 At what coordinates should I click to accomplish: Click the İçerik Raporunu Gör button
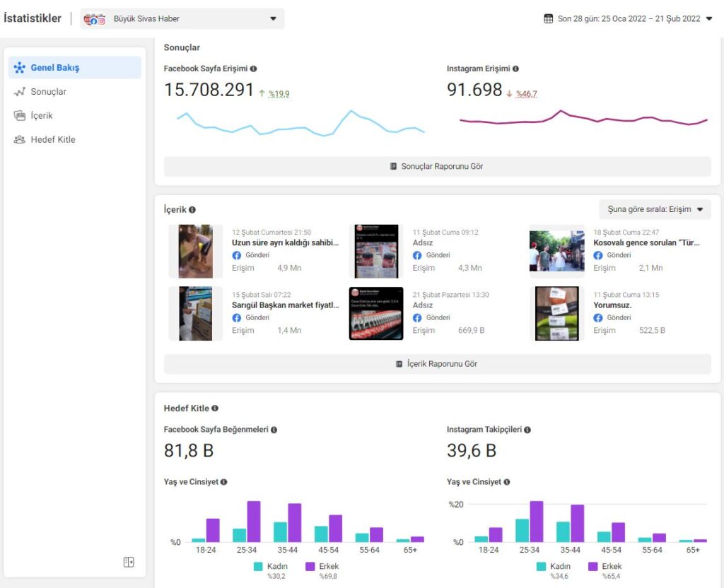(x=437, y=364)
